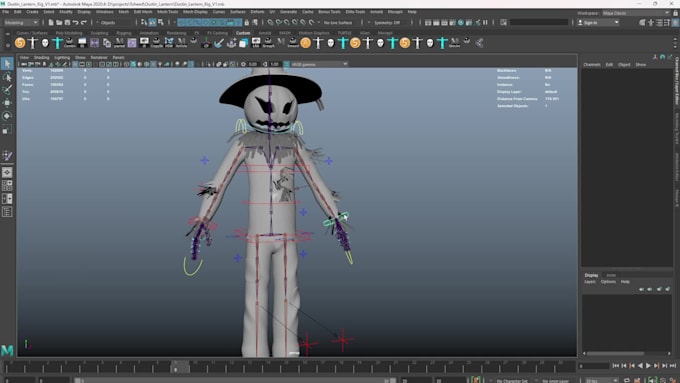Activate the Move tool in toolbox

pyautogui.click(x=7, y=103)
